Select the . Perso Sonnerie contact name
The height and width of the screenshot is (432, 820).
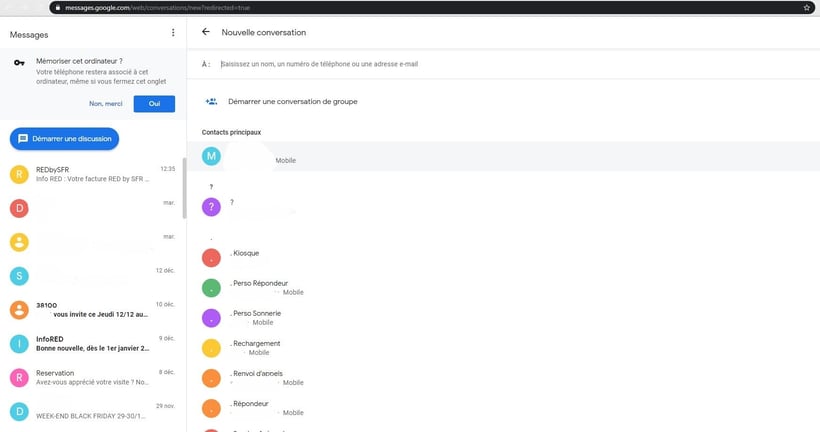click(x=256, y=313)
